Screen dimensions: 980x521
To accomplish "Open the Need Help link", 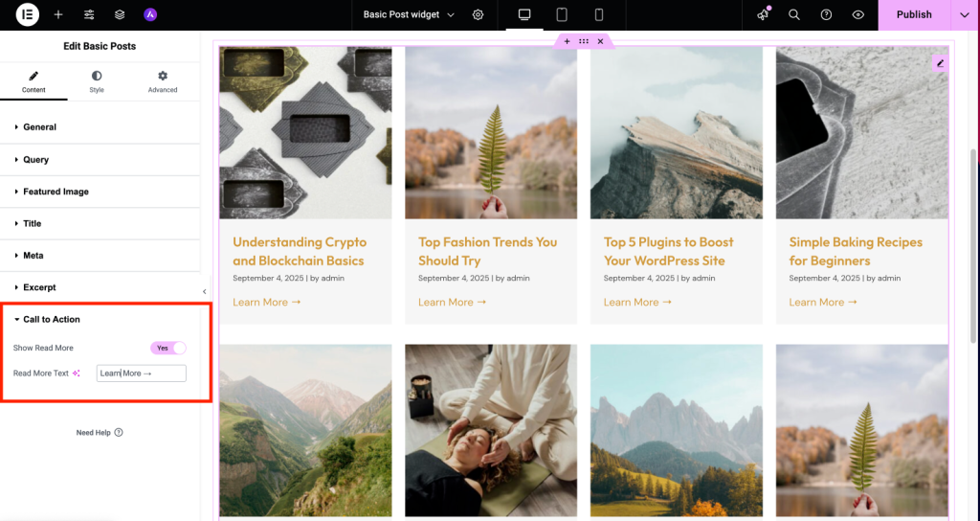I will pos(100,433).
